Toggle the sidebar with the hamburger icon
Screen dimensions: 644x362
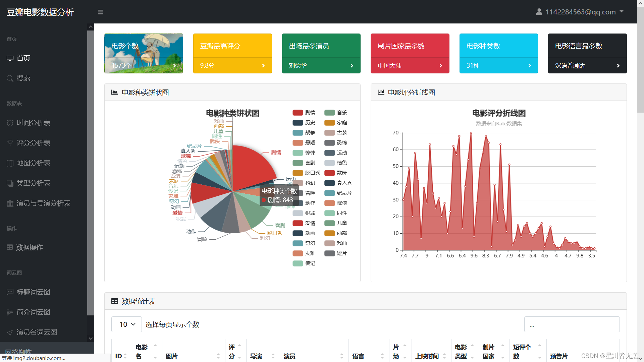point(100,12)
